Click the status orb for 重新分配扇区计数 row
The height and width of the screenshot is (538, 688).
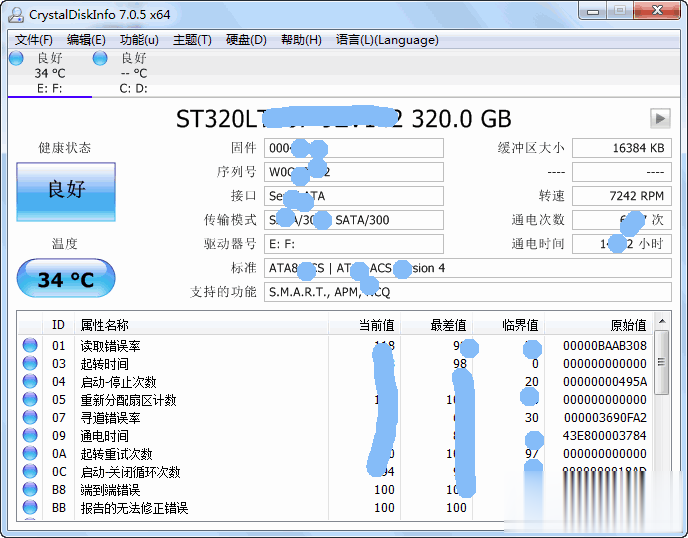30,399
